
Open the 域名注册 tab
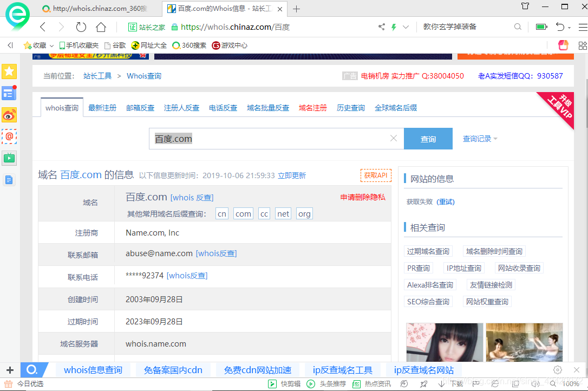[313, 108]
